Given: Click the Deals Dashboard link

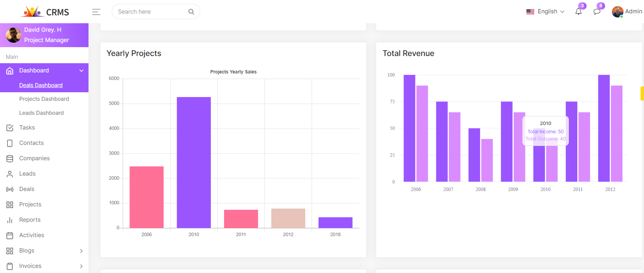Looking at the screenshot, I should pyautogui.click(x=41, y=85).
